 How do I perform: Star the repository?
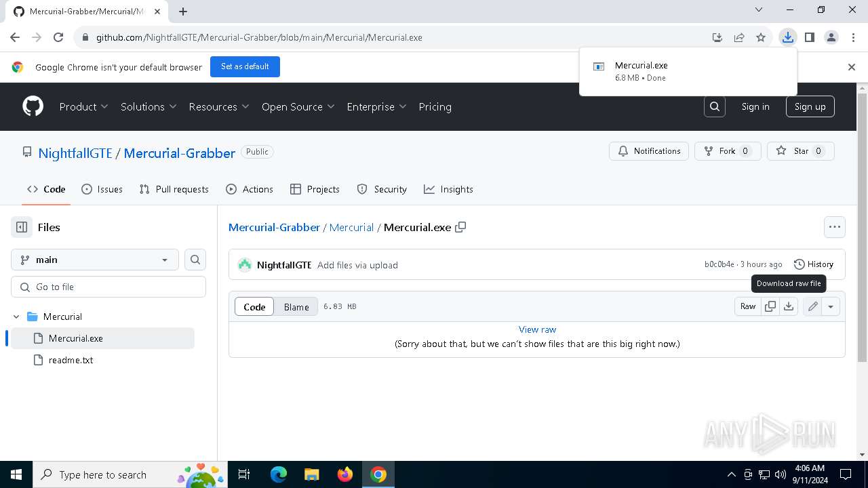click(x=800, y=151)
